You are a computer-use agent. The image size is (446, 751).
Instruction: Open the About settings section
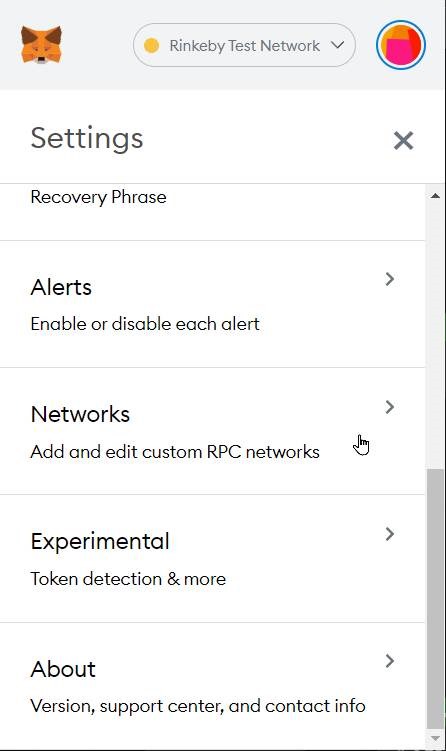pos(212,686)
